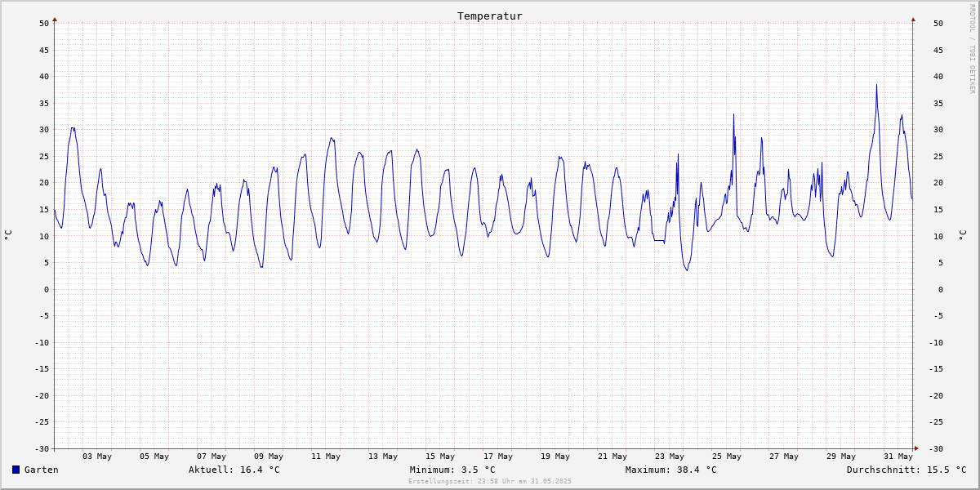Click the 25 May date label

pyautogui.click(x=727, y=456)
